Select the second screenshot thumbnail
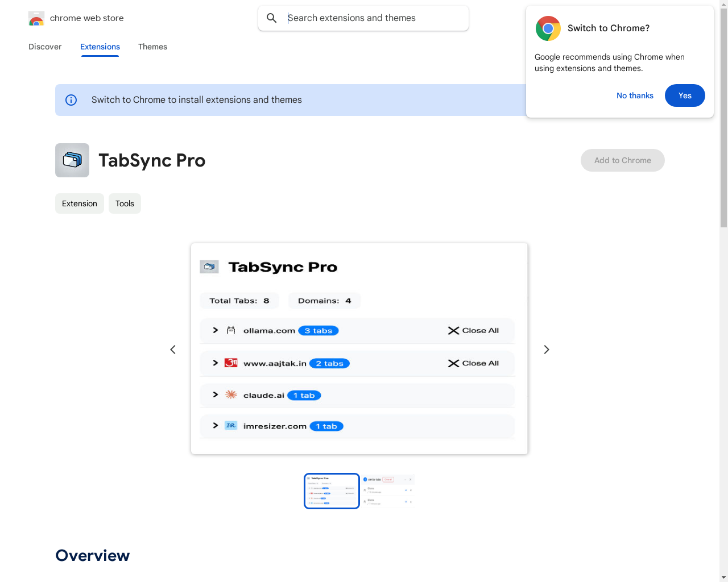Viewport: 728px width, 582px height. tap(388, 491)
